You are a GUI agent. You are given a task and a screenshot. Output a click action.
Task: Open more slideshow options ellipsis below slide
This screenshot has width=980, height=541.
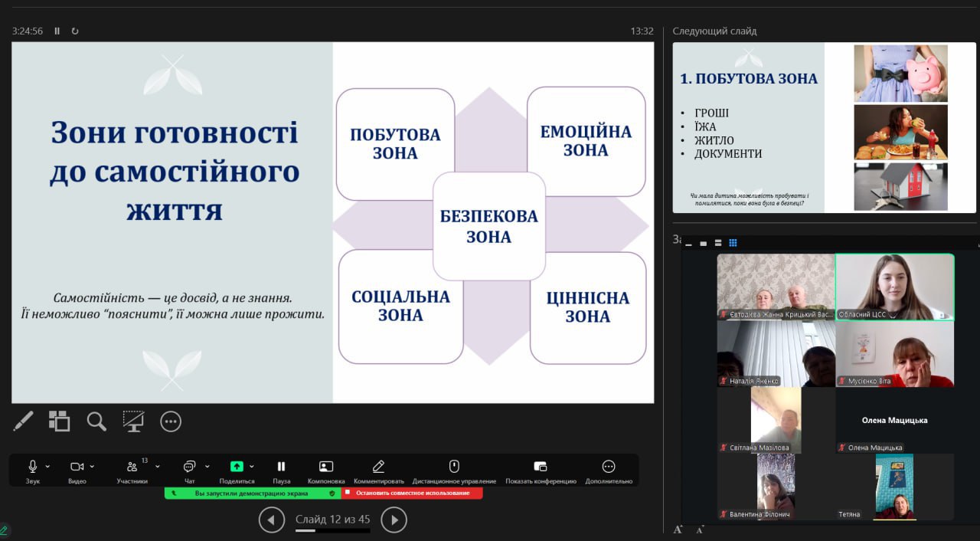coord(170,421)
